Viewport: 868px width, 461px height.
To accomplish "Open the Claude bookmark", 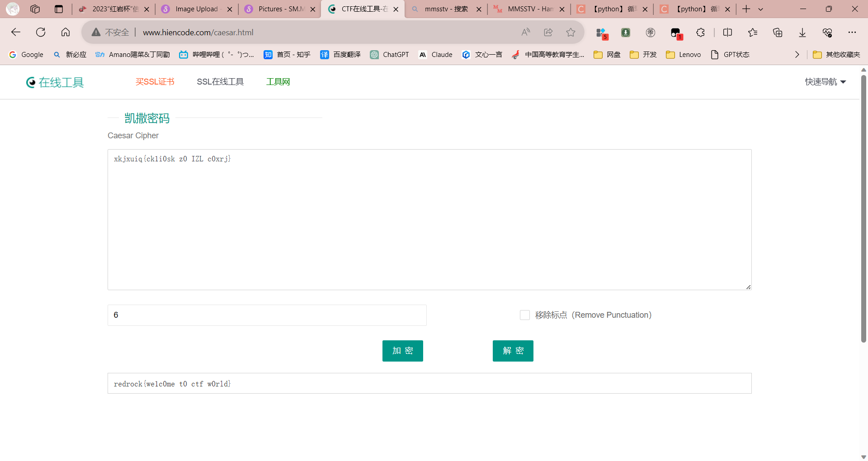I will tap(435, 55).
